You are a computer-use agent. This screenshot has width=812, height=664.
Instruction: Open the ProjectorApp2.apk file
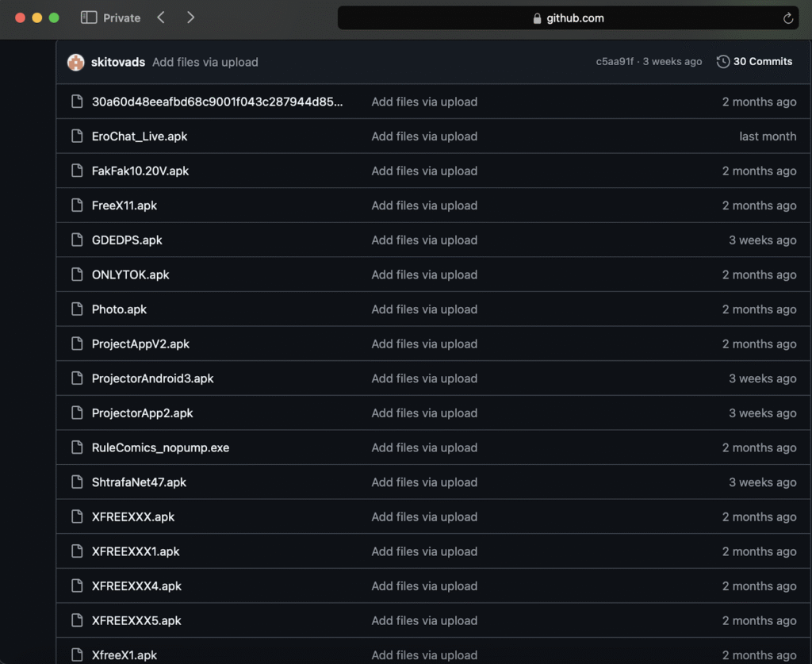(143, 413)
